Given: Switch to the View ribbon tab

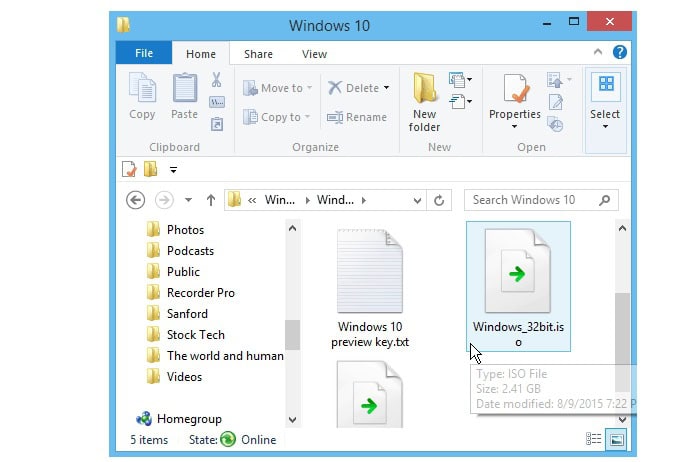Looking at the screenshot, I should pos(314,54).
